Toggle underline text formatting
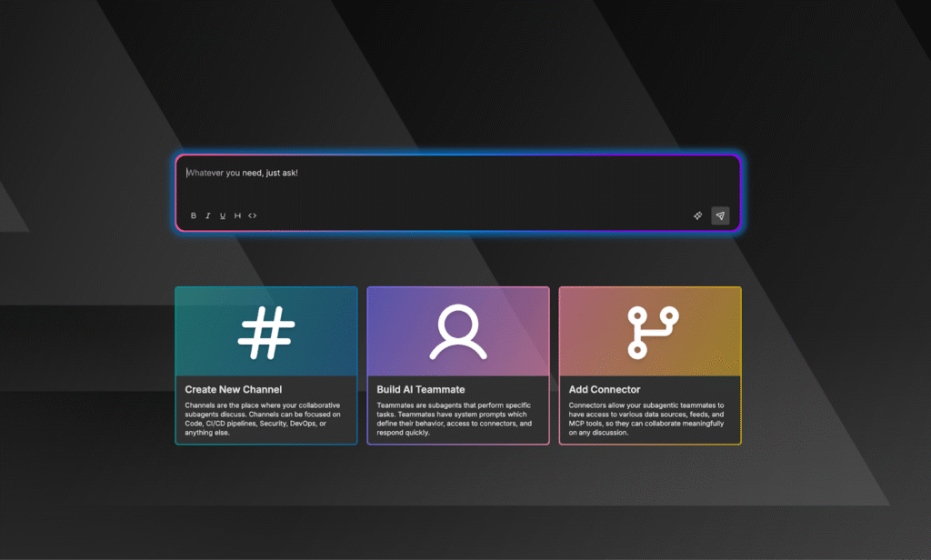Image resolution: width=931 pixels, height=560 pixels. click(x=223, y=215)
